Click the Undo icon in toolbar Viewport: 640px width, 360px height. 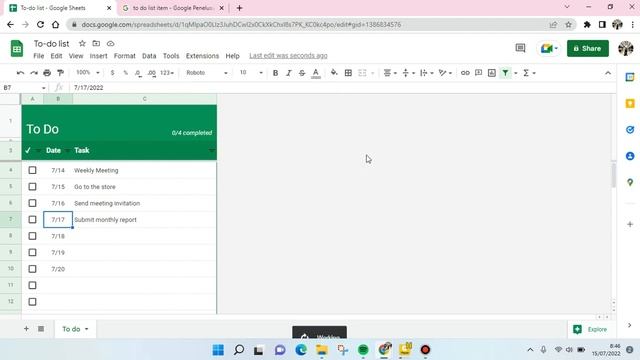coord(20,73)
